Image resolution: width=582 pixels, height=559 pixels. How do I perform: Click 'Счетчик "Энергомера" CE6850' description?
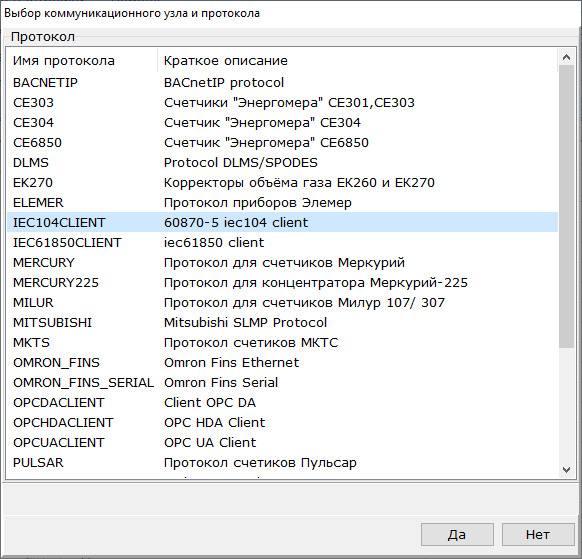[x=266, y=143]
